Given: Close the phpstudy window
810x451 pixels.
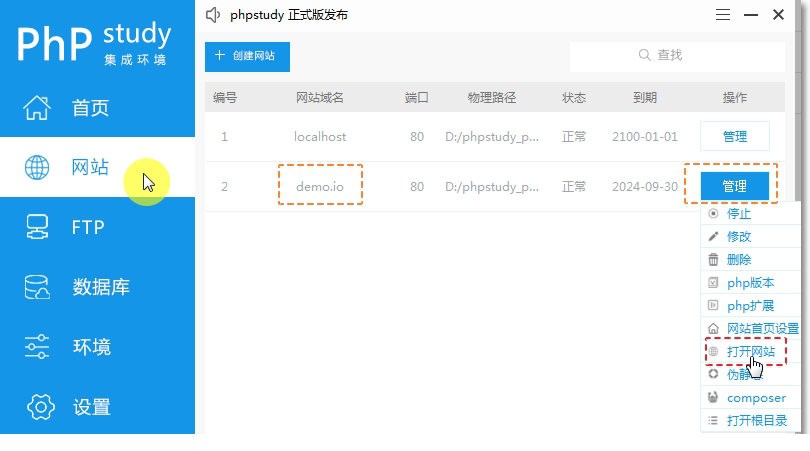Looking at the screenshot, I should (778, 15).
